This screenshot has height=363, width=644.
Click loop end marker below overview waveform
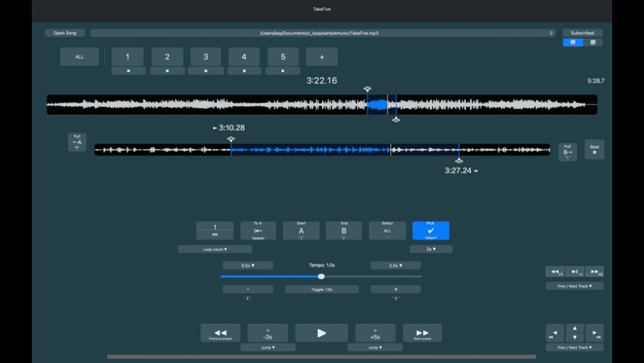pyautogui.click(x=396, y=119)
